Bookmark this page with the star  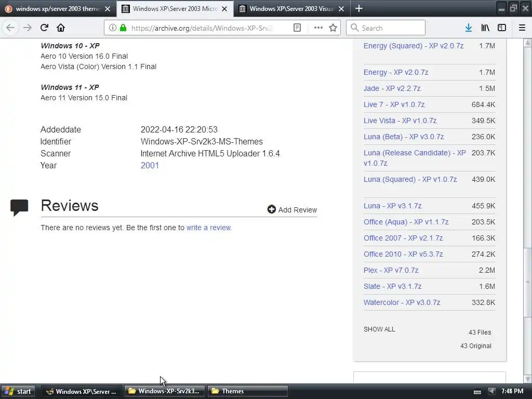[333, 28]
